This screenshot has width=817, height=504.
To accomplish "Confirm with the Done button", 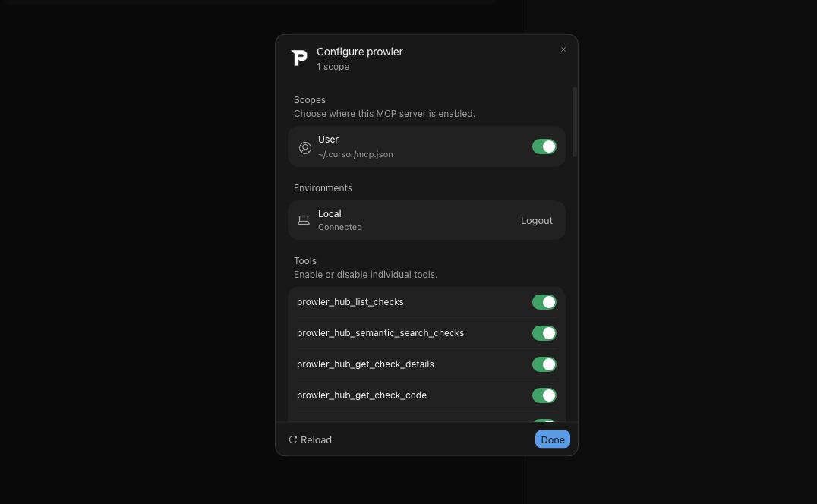I will 552,439.
